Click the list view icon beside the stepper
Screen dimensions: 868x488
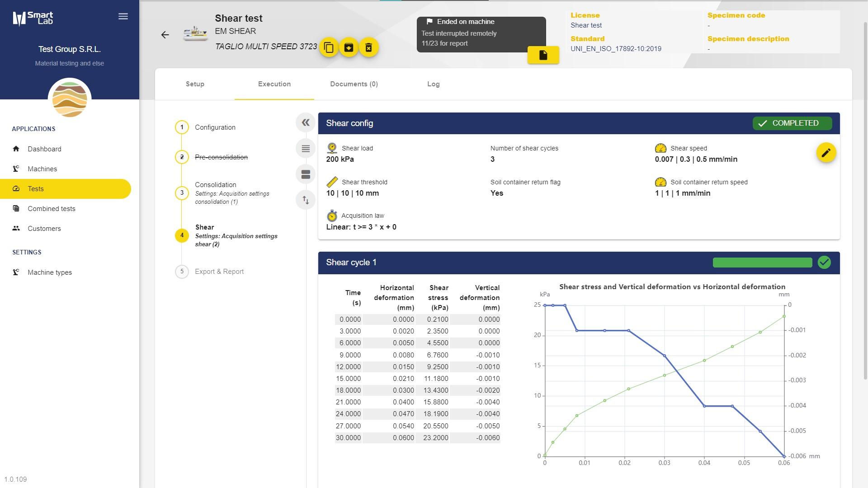pyautogui.click(x=306, y=149)
